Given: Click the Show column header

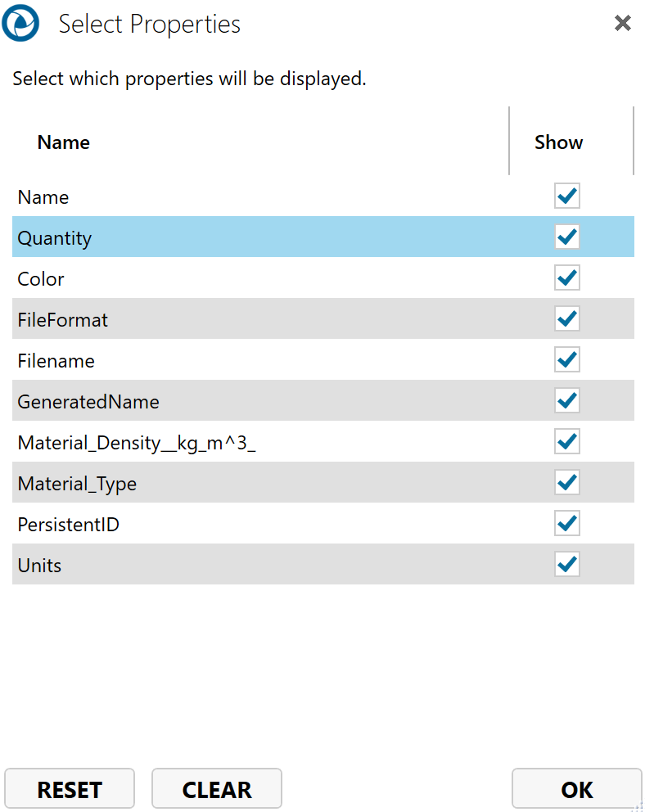Looking at the screenshot, I should click(x=559, y=142).
